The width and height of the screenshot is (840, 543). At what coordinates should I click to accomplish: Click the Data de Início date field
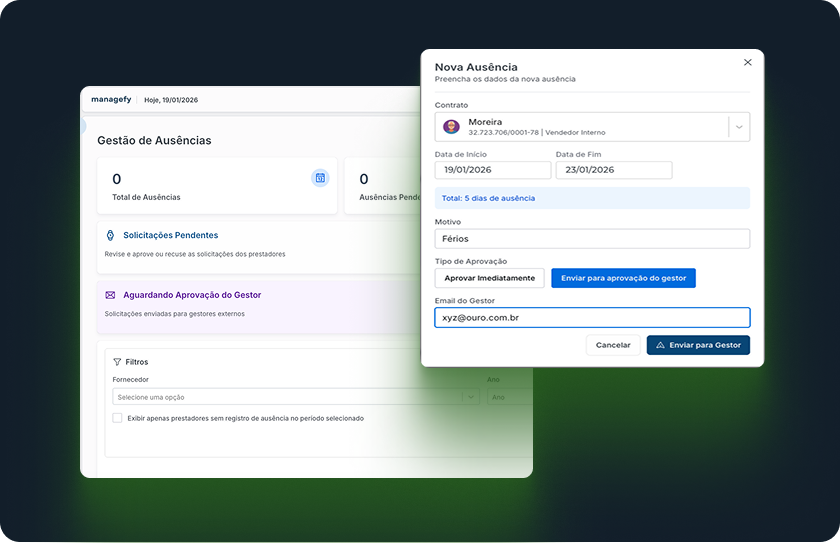click(x=492, y=170)
